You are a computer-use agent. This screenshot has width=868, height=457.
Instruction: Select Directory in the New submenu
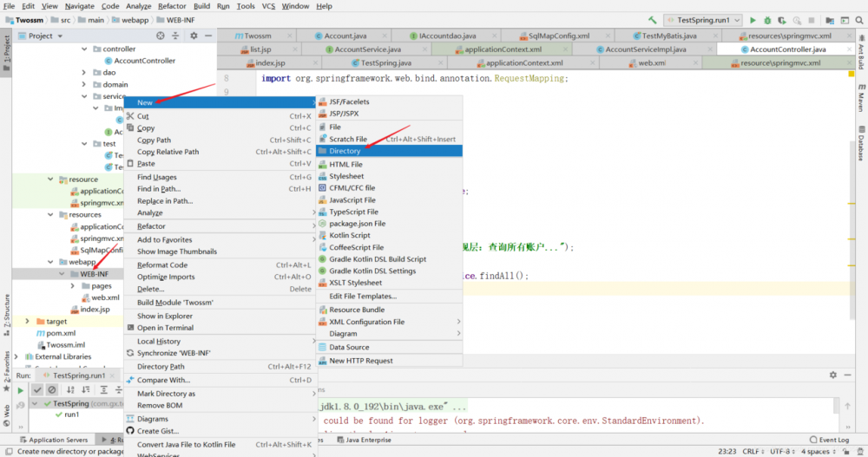(x=345, y=151)
